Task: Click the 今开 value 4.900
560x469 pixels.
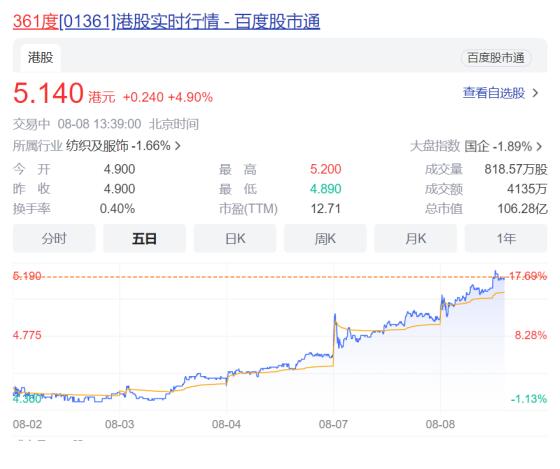Action: point(119,169)
